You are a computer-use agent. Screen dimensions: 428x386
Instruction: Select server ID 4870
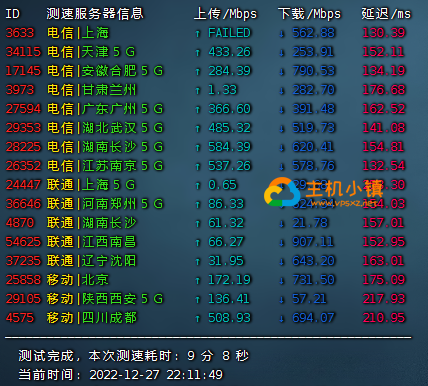[x=20, y=223]
